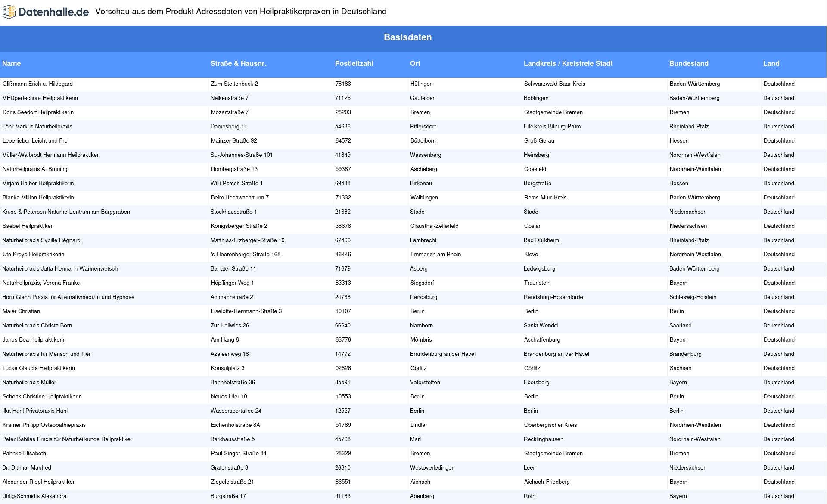Select address Neues Ufer 10

point(229,397)
